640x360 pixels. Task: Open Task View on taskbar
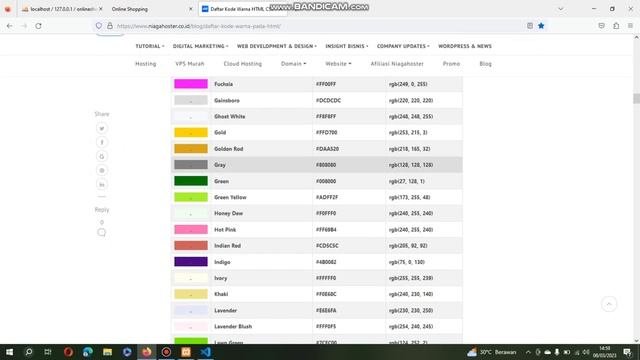48,352
